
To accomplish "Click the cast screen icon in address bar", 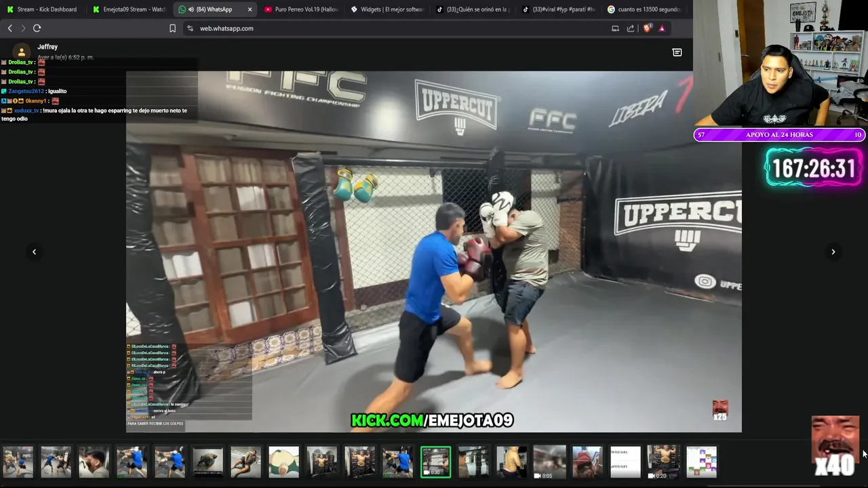I will pyautogui.click(x=615, y=28).
